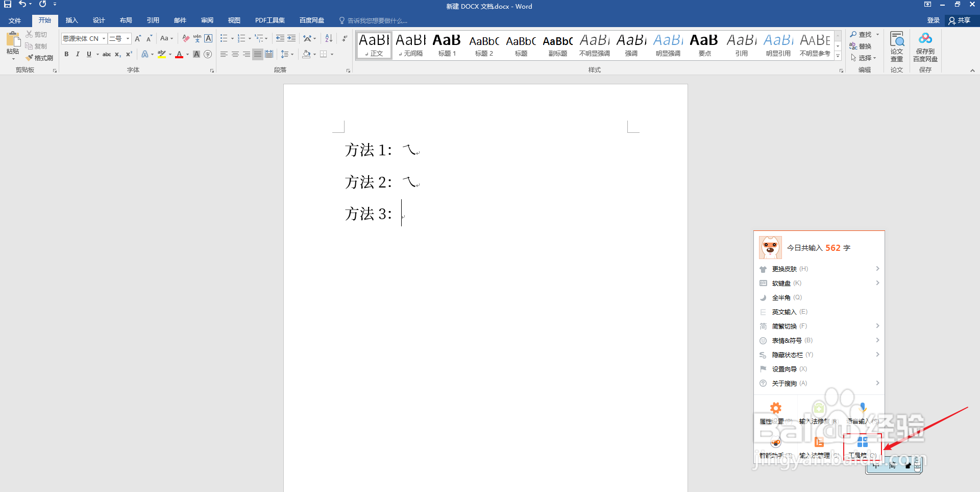Apply Character Border (boxed A) icon
980x492 pixels.
click(208, 38)
